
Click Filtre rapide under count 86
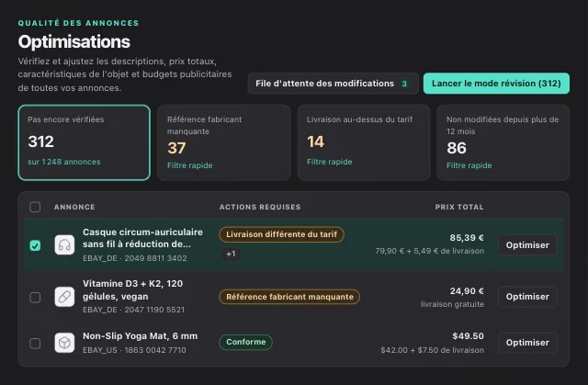(x=469, y=165)
